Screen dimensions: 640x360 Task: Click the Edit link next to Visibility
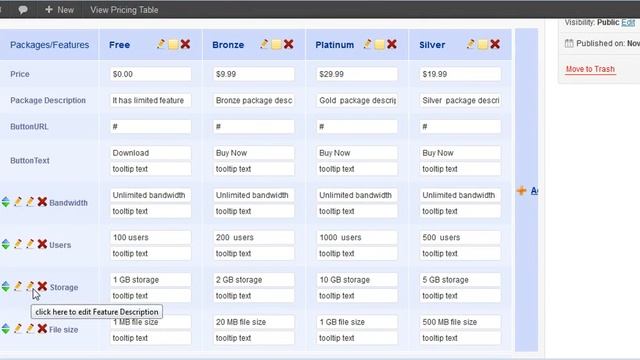point(628,22)
